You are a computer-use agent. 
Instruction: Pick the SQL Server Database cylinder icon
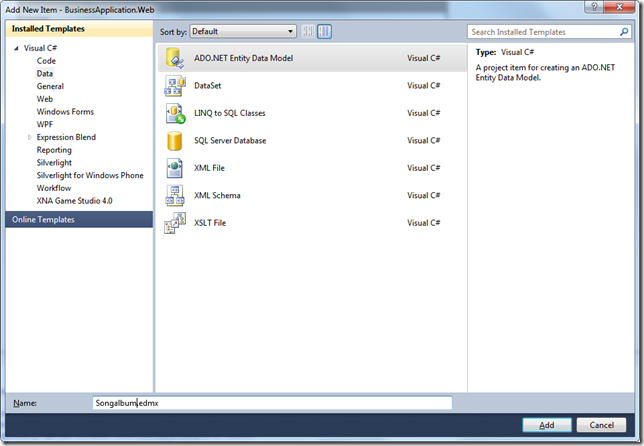pyautogui.click(x=174, y=141)
